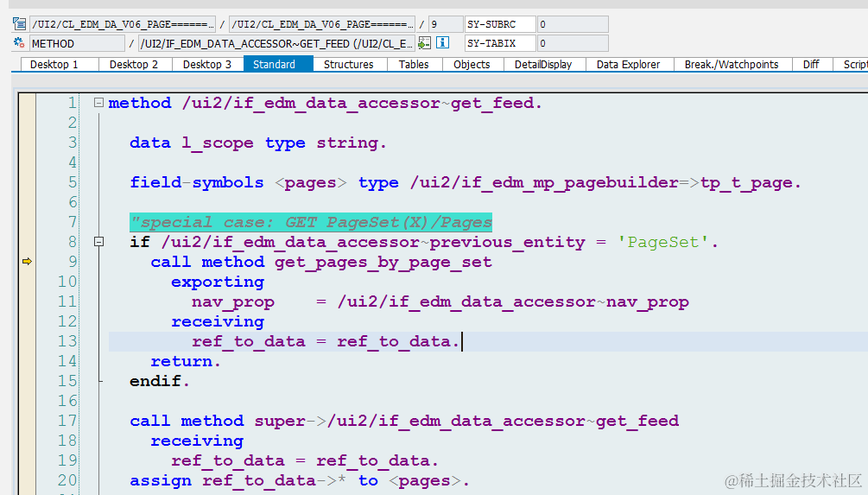Switch to the Data Explorer tab
Screen dimensions: 868x495
click(628, 64)
